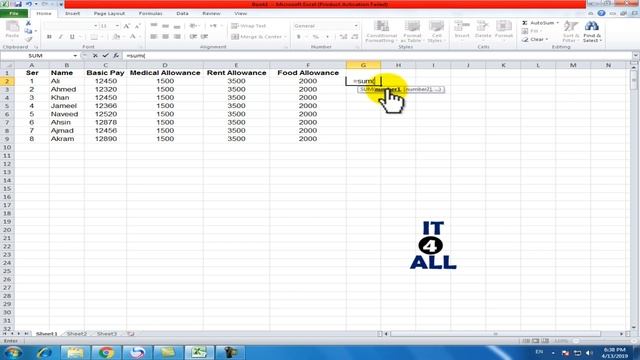Click the Save icon in Quick Access Toolbar
This screenshot has height=360, width=640.
[x=18, y=4]
